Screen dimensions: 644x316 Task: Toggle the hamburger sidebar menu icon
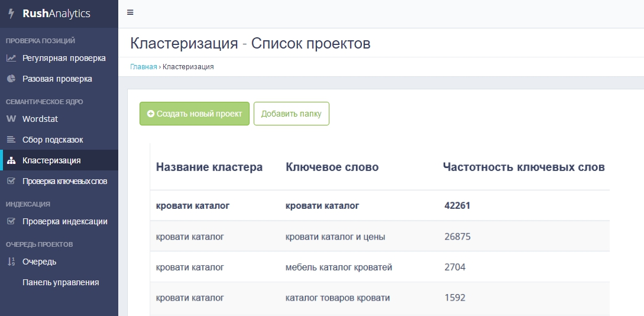tap(130, 12)
